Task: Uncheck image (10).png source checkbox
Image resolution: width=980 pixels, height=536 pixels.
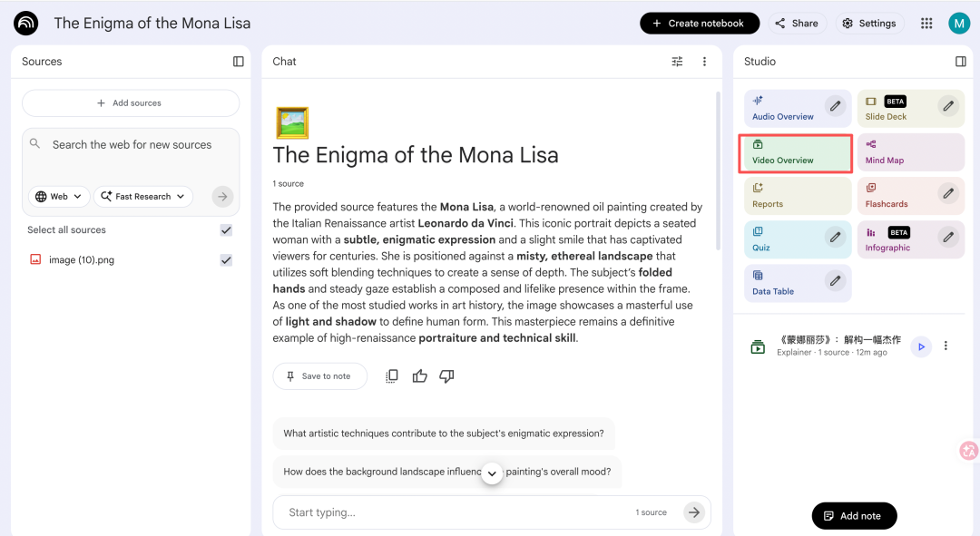Action: coord(226,260)
